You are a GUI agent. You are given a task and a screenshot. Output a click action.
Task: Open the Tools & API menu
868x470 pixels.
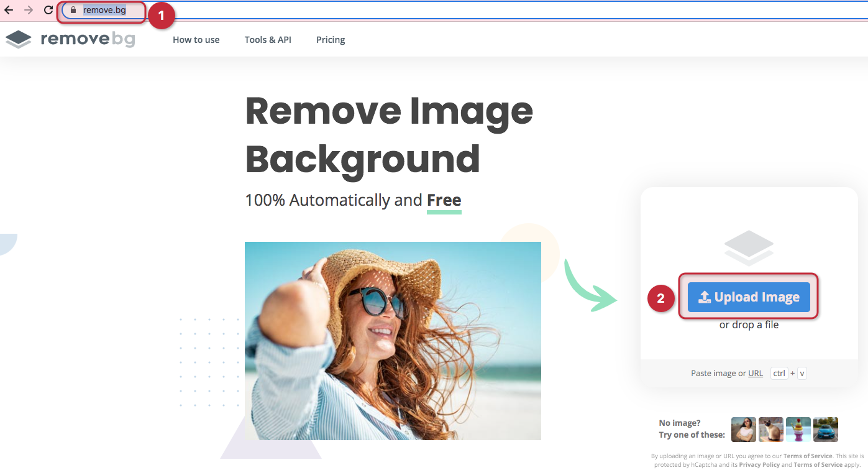point(268,40)
